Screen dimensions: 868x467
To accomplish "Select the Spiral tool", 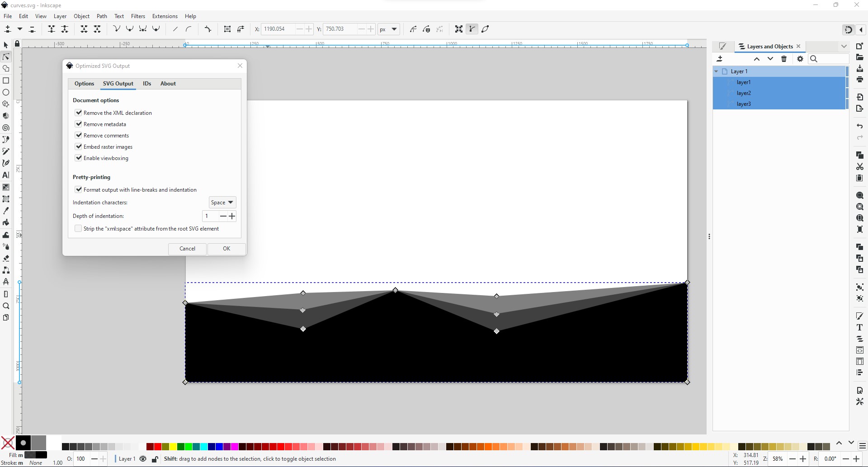I will coord(6,128).
